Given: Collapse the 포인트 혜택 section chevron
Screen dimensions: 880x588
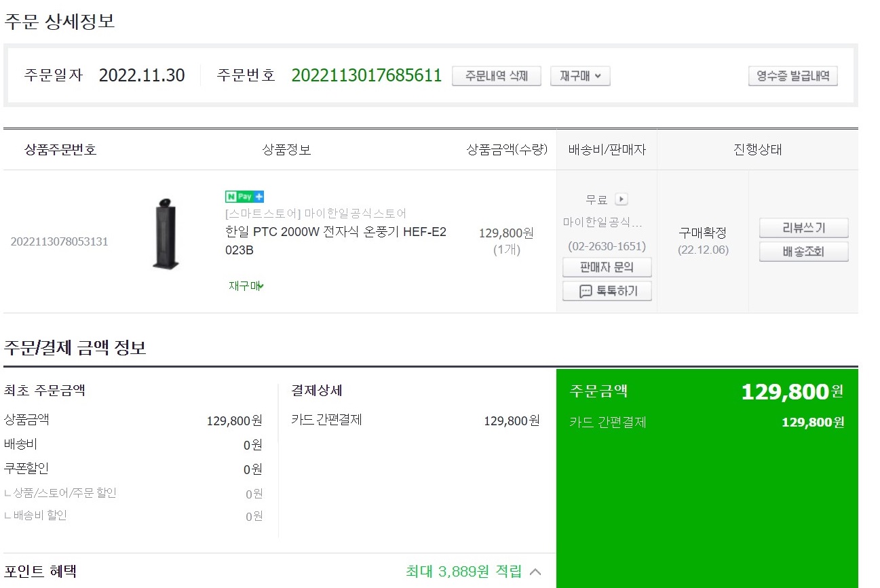Looking at the screenshot, I should [535, 572].
